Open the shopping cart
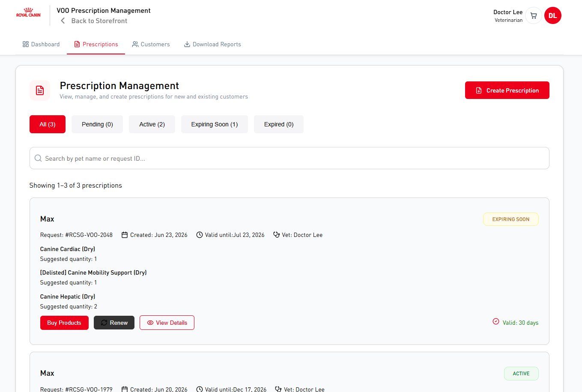 click(x=534, y=16)
